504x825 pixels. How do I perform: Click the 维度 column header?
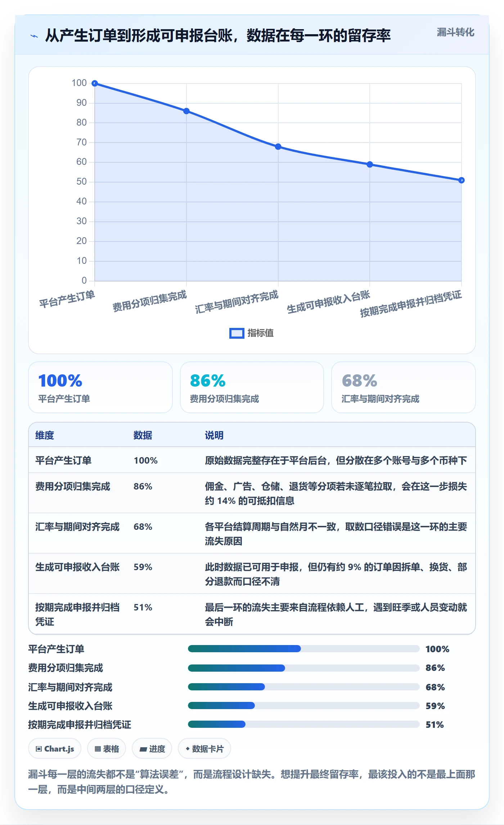tap(45, 435)
